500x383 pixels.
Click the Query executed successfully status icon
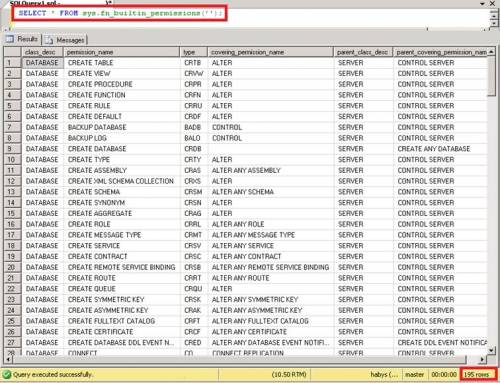click(x=7, y=375)
